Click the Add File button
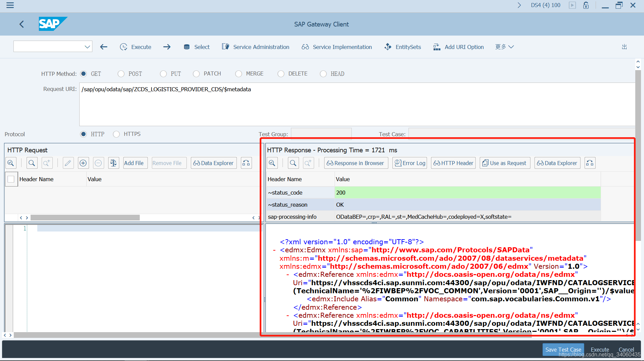This screenshot has height=361, width=644. click(x=135, y=163)
